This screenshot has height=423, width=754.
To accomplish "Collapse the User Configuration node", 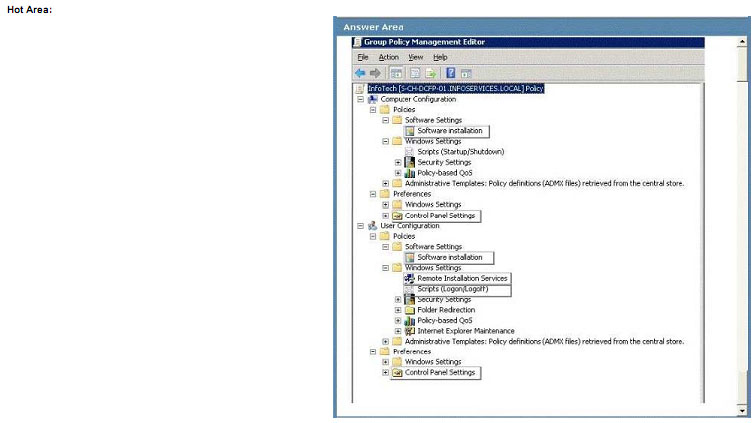I will click(361, 225).
